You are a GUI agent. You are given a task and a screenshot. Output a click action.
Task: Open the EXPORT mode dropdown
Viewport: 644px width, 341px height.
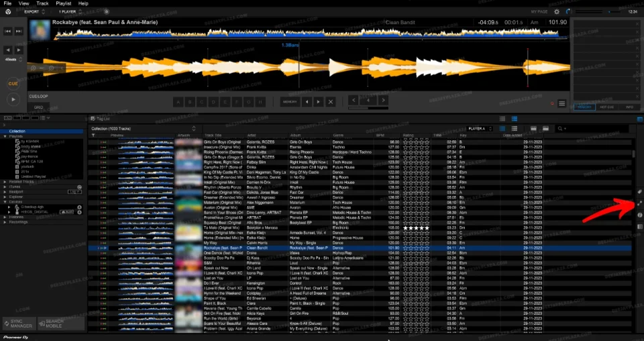coord(34,12)
